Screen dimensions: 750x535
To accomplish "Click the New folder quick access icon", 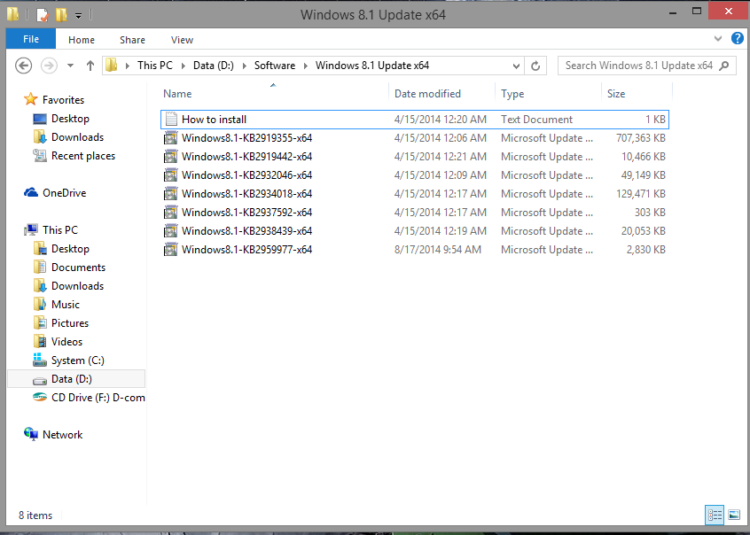I will pos(61,15).
